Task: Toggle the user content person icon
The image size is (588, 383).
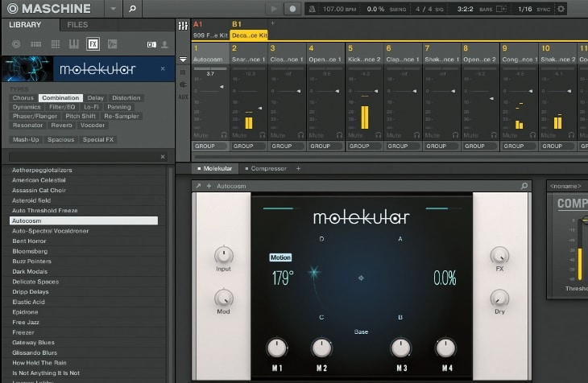Action: click(x=164, y=44)
